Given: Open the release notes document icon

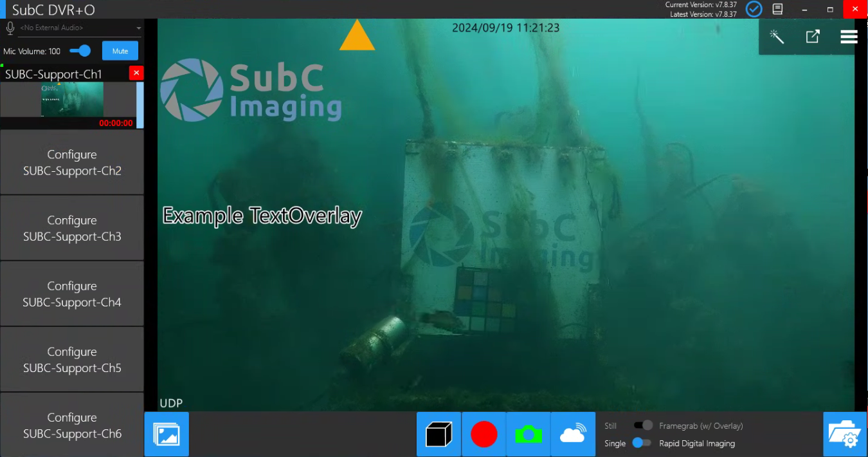Looking at the screenshot, I should [x=778, y=9].
